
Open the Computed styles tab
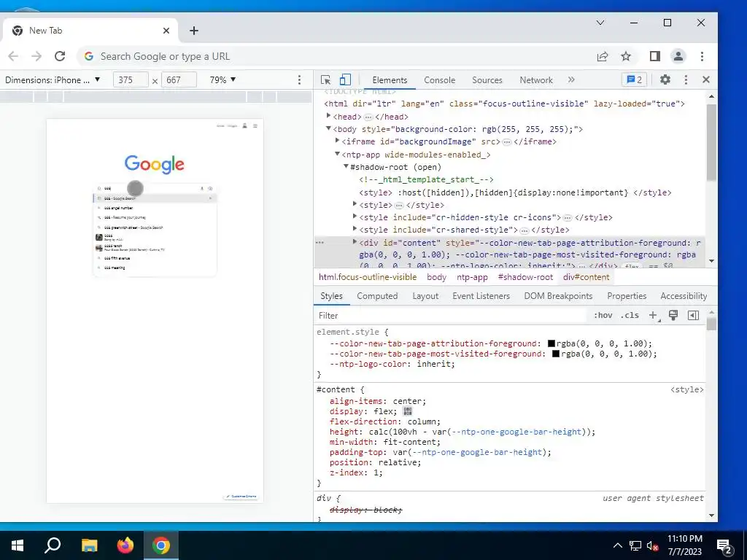[x=377, y=296]
